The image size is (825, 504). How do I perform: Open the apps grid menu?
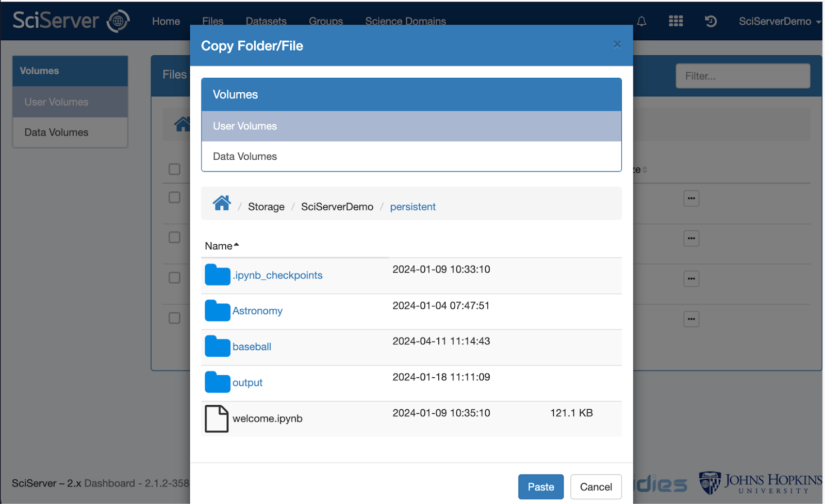point(676,21)
